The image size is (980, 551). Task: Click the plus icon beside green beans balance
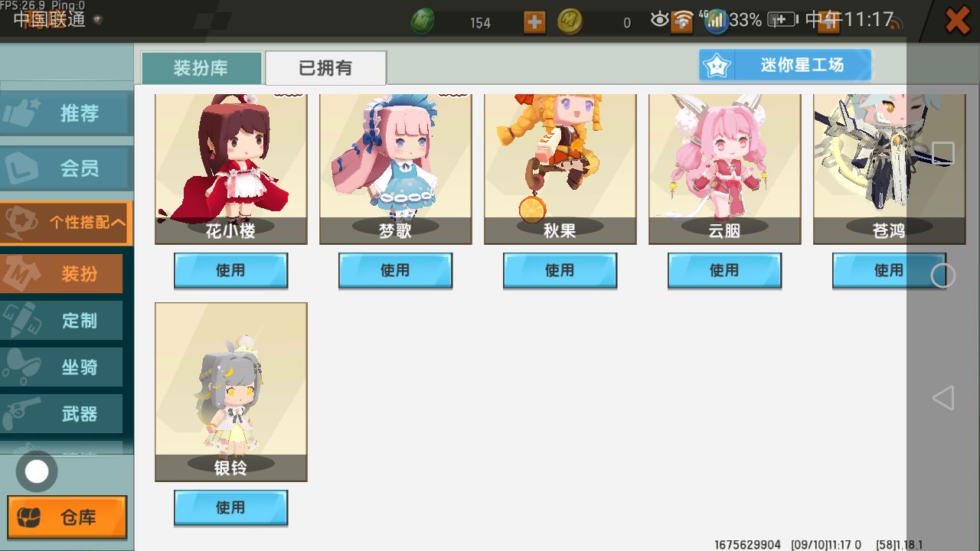534,21
